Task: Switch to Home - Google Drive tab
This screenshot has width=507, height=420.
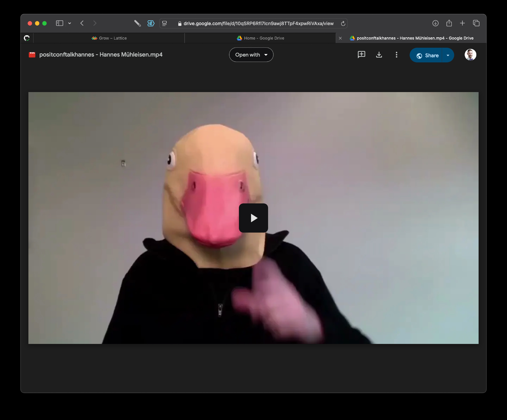Action: [x=260, y=38]
